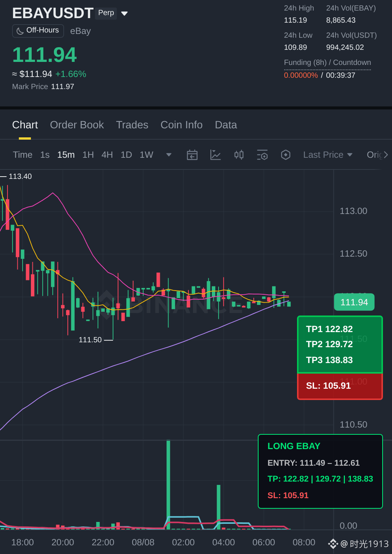Tap the 111.50 low marker label
This screenshot has width=392, height=554.
click(90, 340)
